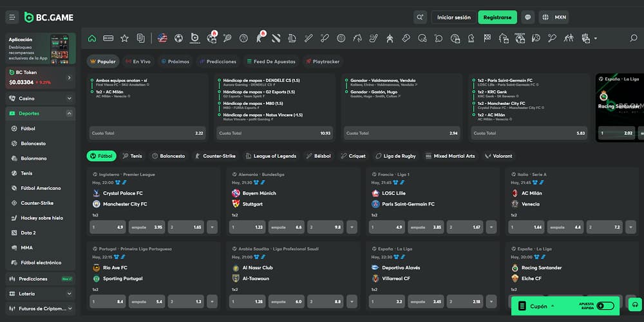Screen dimensions: 644x322
Task: Select the chess knight icon in sports bar
Action: 471,38
